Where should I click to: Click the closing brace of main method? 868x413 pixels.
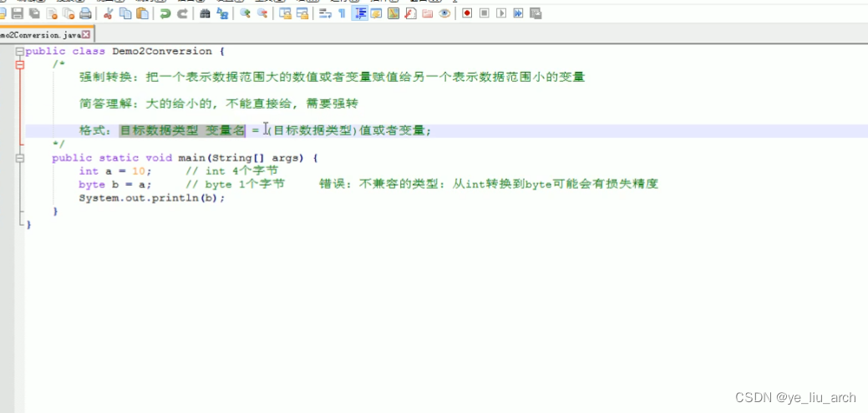tap(55, 212)
